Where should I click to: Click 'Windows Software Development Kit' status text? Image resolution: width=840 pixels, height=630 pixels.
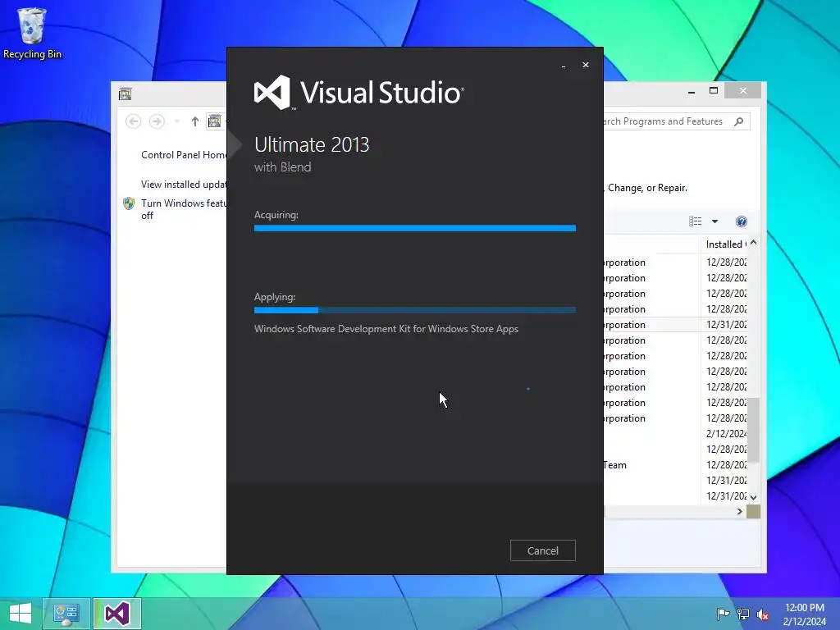point(386,329)
